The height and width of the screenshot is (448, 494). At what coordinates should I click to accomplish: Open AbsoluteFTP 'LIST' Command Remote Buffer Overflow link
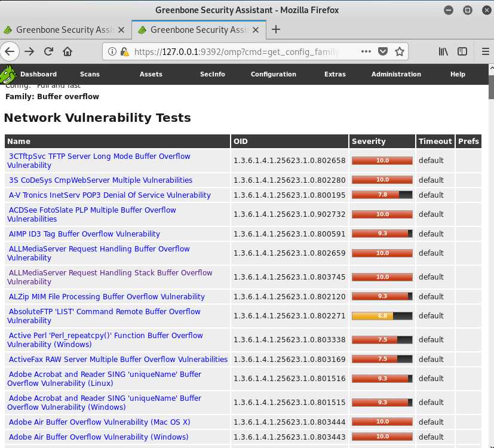(105, 316)
